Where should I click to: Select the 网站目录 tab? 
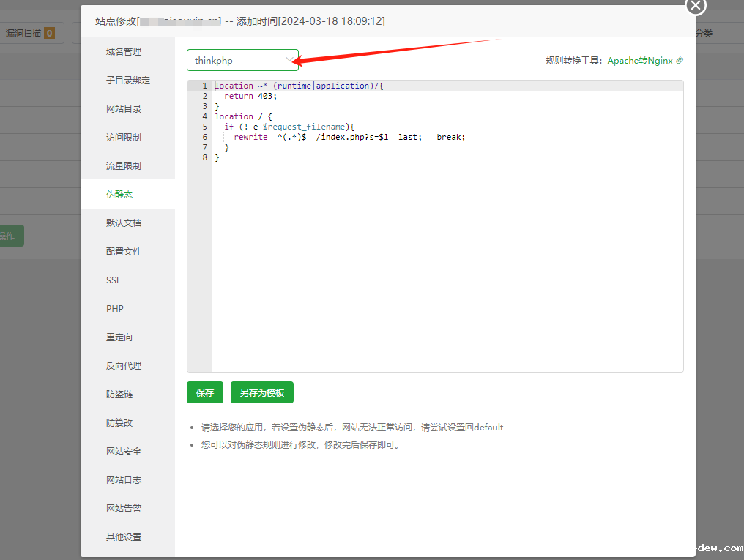(x=124, y=109)
